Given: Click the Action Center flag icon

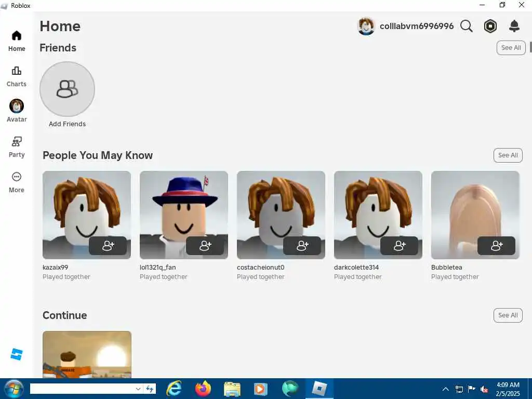Looking at the screenshot, I should (471, 389).
